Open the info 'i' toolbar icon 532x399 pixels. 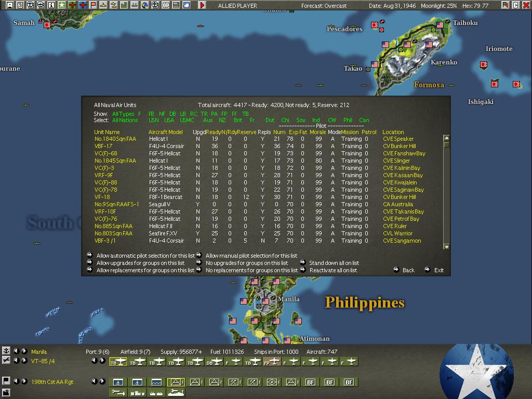coord(51,5)
